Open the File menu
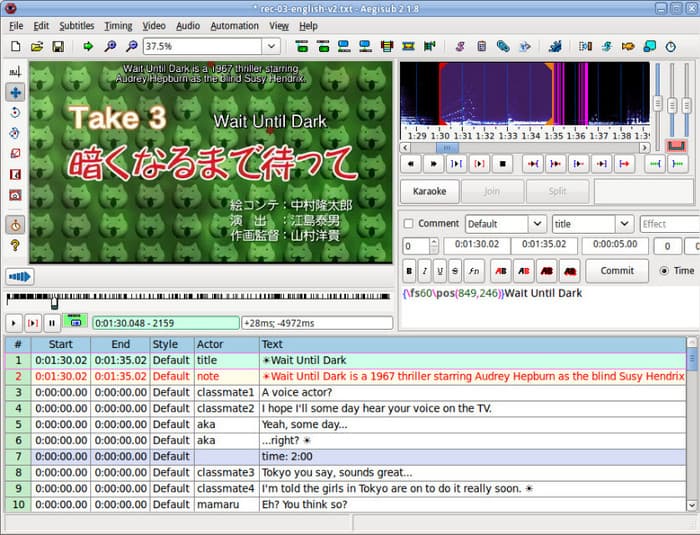This screenshot has width=700, height=535. pyautogui.click(x=16, y=26)
